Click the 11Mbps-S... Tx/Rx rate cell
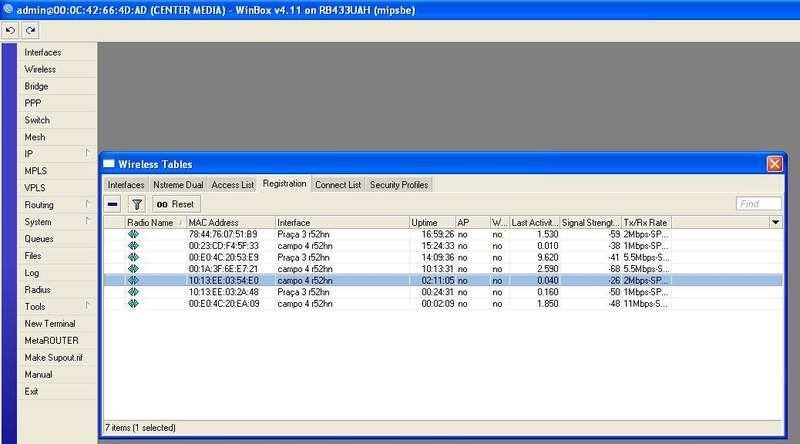 (x=645, y=304)
